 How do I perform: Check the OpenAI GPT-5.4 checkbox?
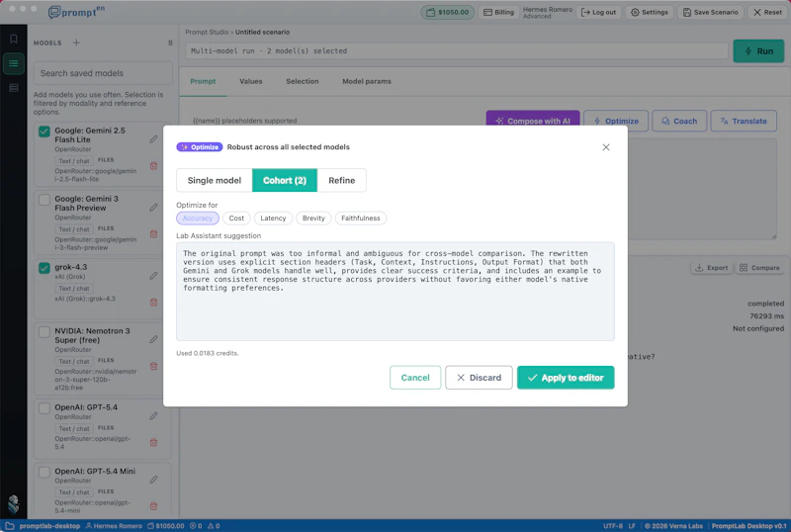(x=44, y=407)
